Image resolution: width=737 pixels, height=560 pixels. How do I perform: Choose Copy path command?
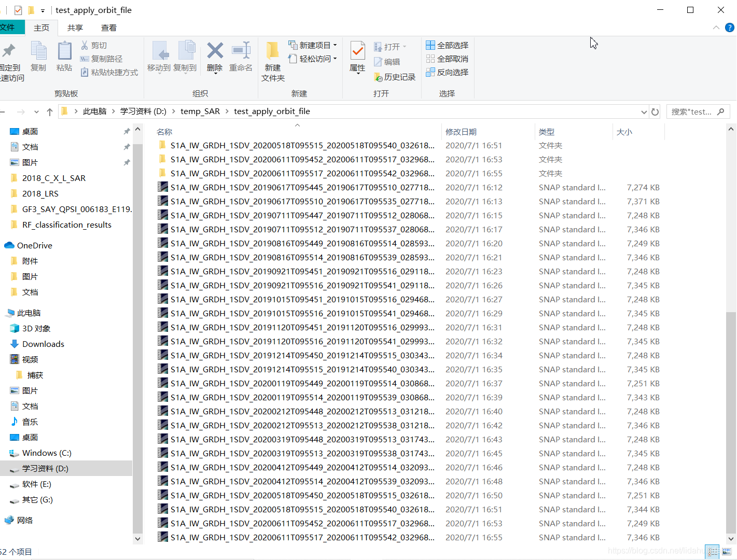coord(102,59)
